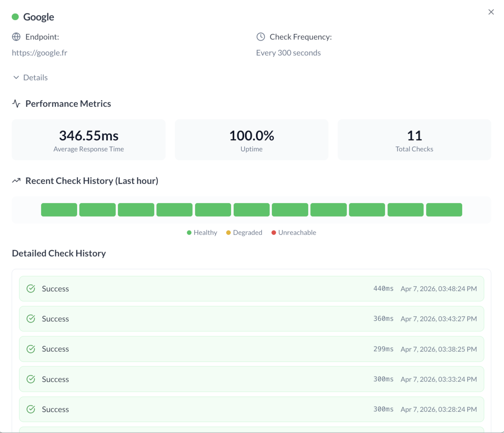504x433 pixels.
Task: Click the trend icon beside Recent Check History
Action: (x=16, y=181)
